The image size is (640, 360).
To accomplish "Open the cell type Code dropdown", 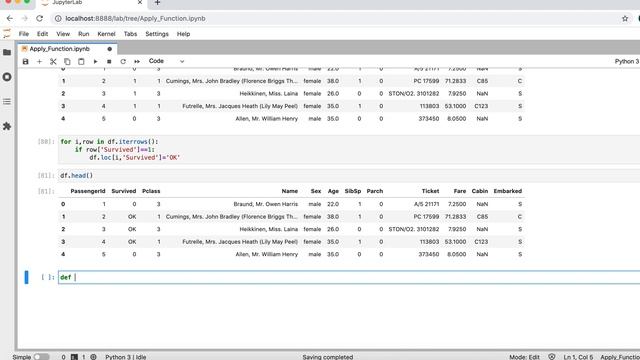I will click(x=167, y=61).
